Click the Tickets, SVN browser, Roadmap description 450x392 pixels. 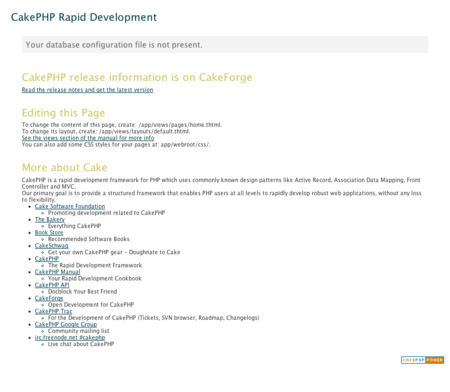153,318
